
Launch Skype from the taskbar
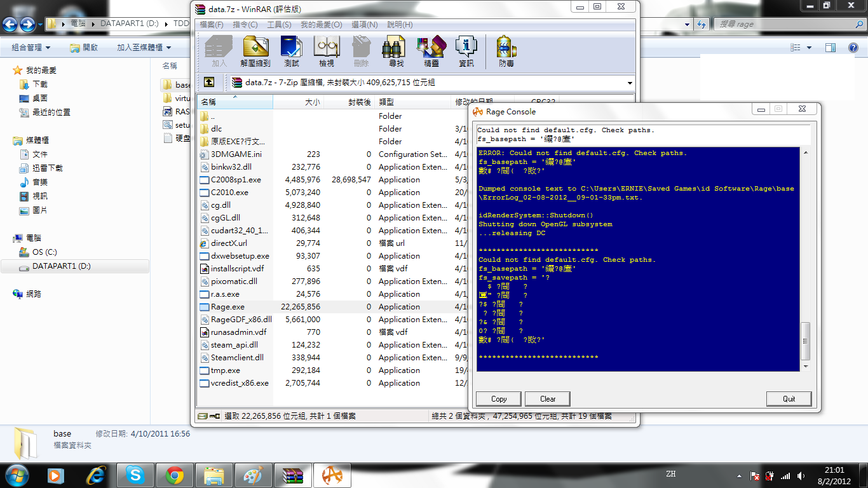[x=135, y=474]
